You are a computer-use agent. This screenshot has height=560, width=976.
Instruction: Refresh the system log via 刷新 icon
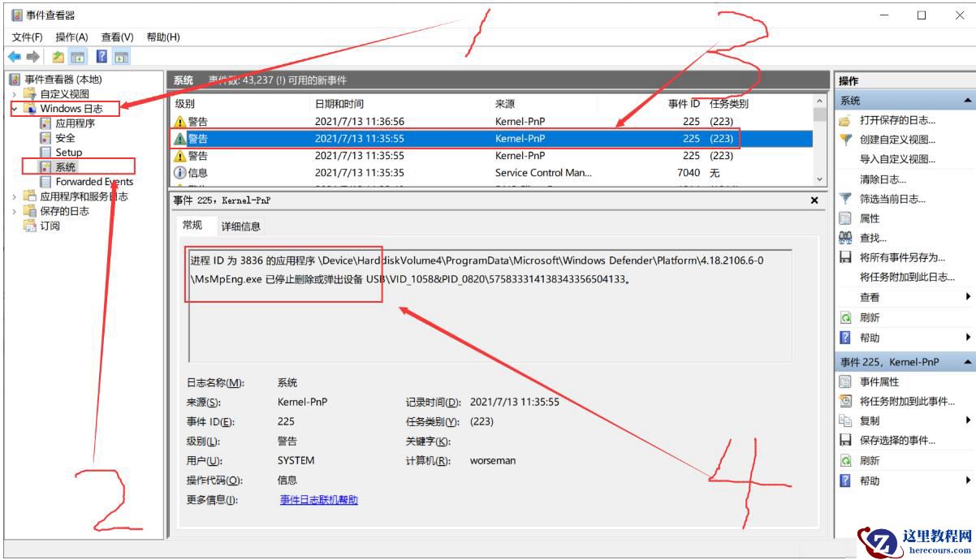[863, 317]
